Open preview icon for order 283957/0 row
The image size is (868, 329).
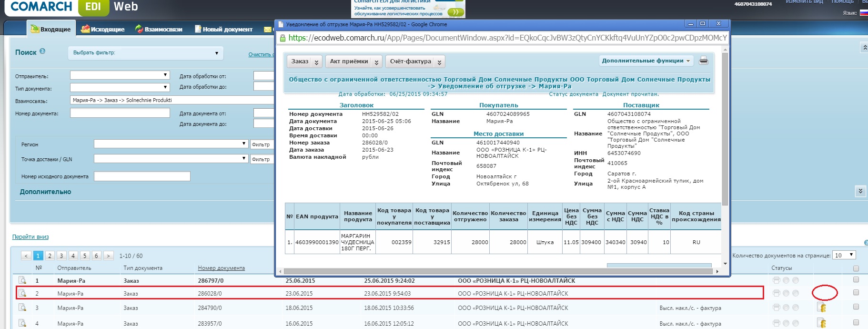pos(22,323)
